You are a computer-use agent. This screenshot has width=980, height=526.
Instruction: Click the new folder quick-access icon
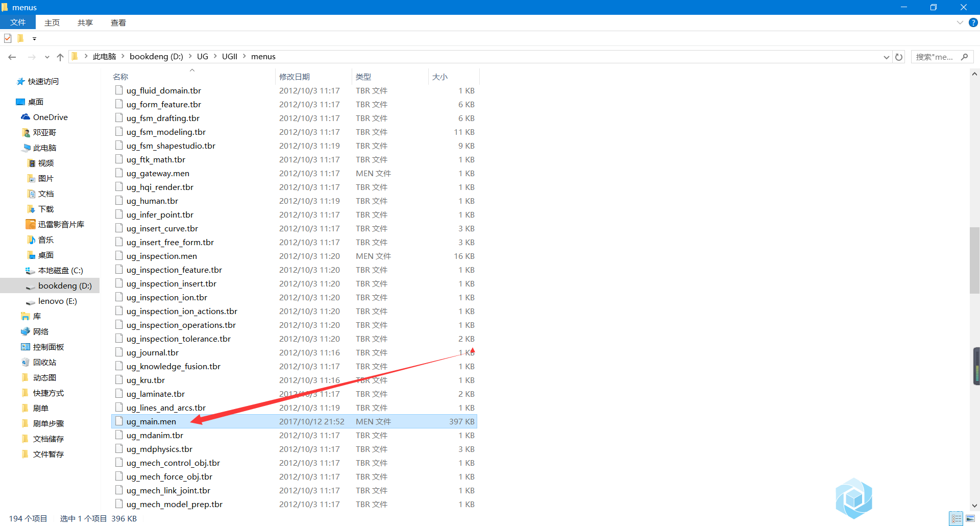20,38
